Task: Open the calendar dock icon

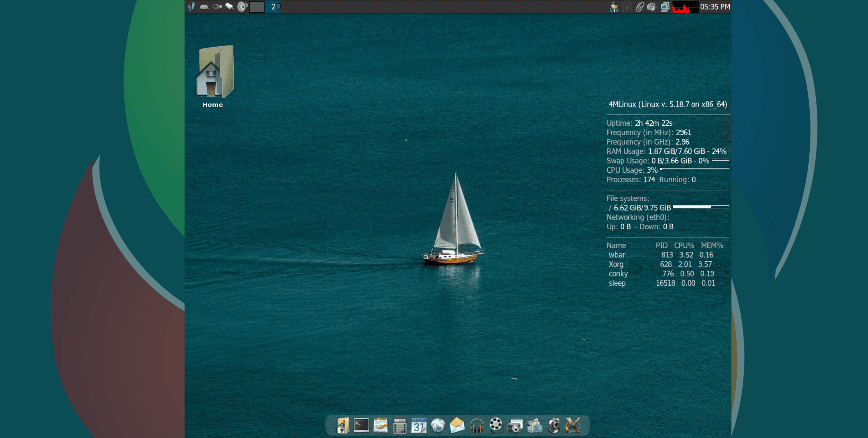Action: pos(419,426)
